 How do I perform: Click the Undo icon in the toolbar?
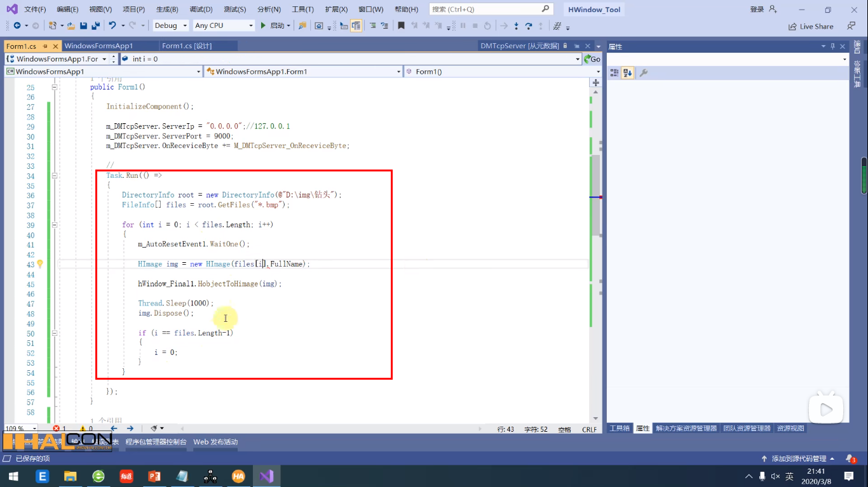[113, 25]
